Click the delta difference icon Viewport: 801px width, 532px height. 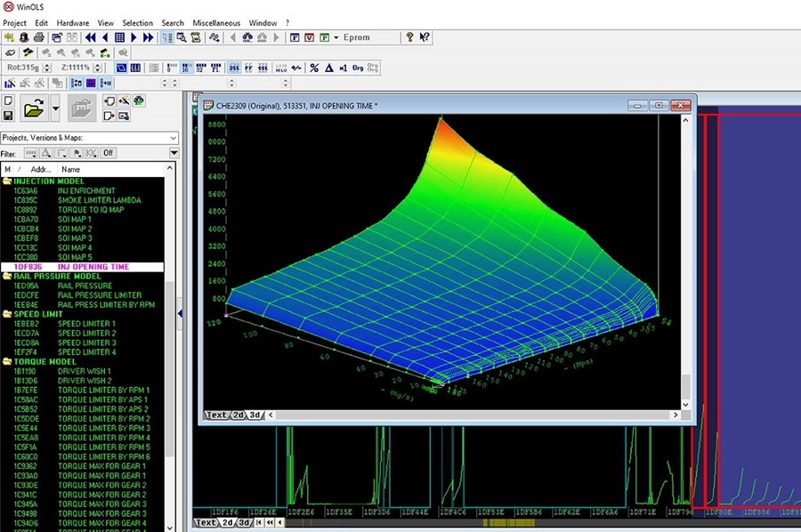[x=328, y=68]
